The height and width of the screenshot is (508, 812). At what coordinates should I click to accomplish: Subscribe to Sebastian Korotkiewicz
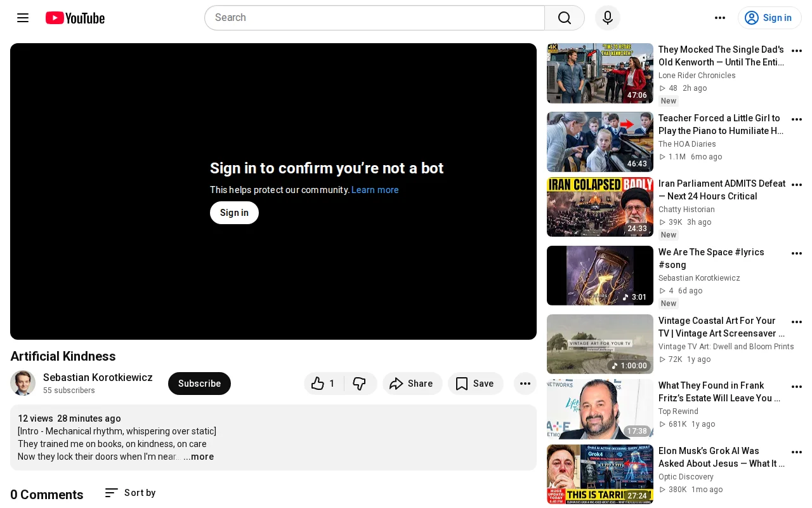click(x=199, y=384)
